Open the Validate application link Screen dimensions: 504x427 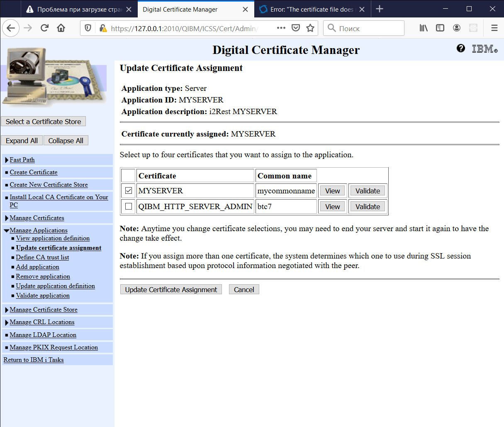43,295
